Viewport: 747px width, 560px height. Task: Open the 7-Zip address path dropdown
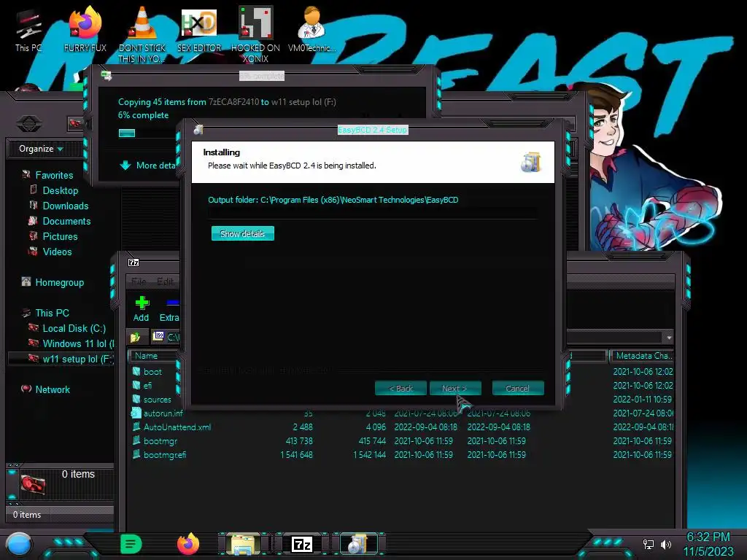pyautogui.click(x=669, y=337)
